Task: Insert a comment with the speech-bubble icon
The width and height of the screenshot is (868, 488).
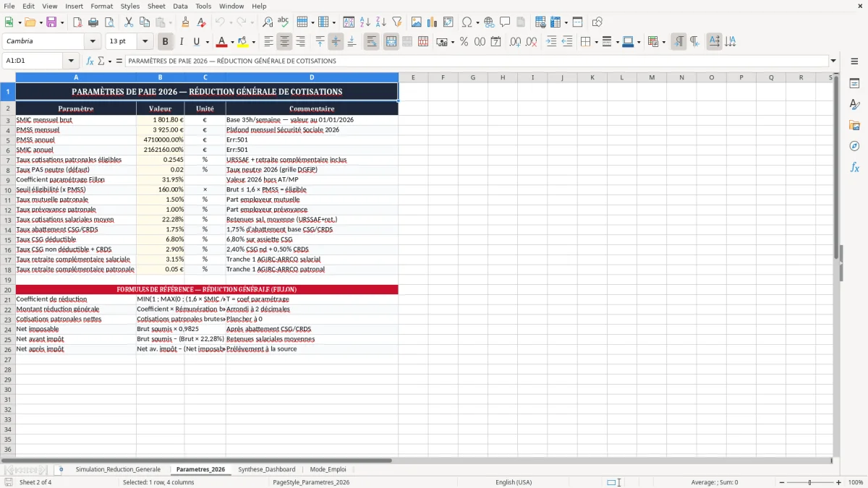Action: pos(505,22)
